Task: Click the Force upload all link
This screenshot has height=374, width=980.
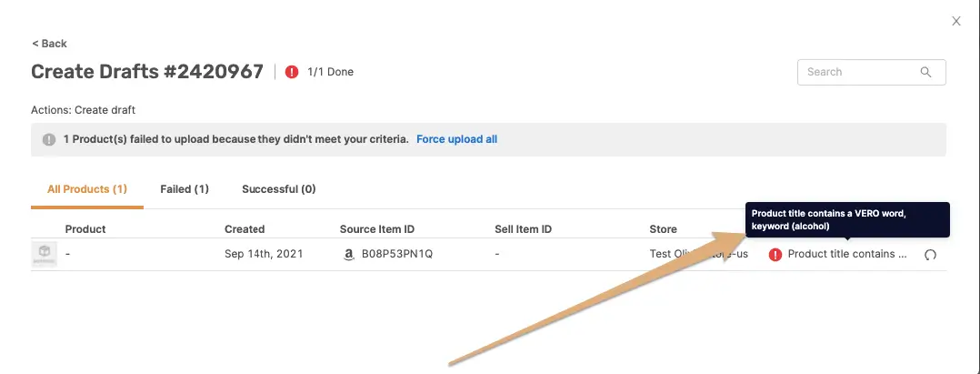Action: coord(456,139)
